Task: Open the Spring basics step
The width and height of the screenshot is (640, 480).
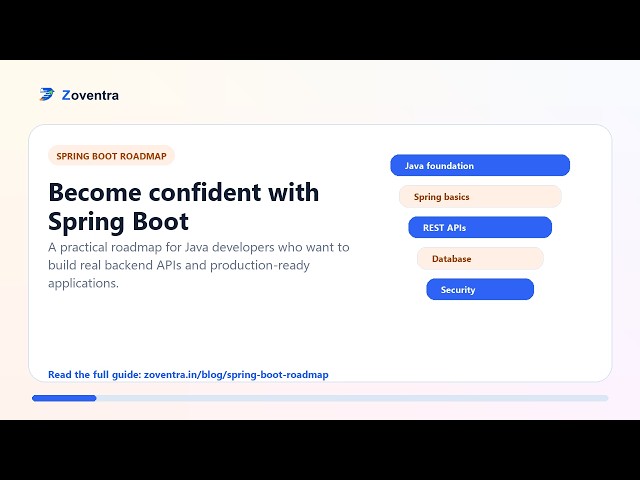Action: [480, 196]
